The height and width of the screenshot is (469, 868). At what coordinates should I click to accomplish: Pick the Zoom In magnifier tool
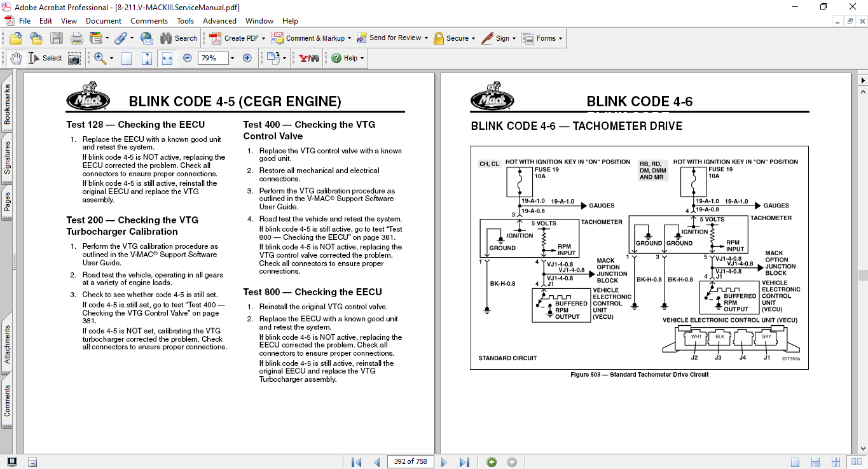tap(100, 58)
